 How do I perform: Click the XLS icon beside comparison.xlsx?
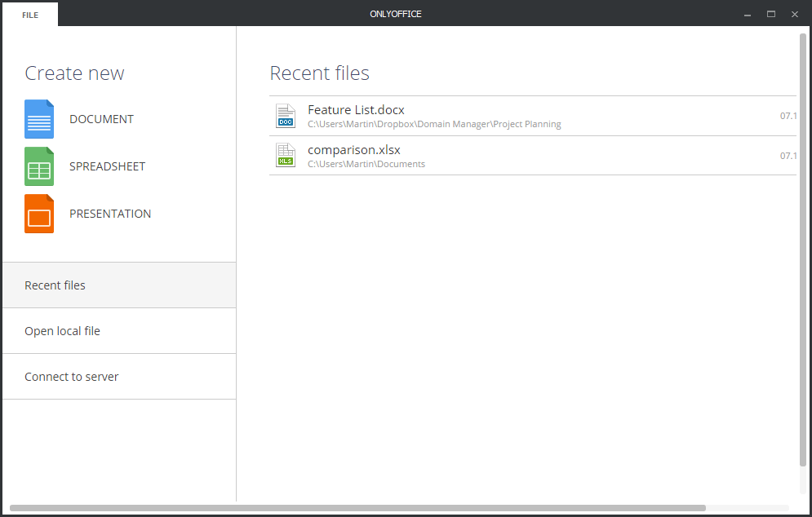click(286, 155)
